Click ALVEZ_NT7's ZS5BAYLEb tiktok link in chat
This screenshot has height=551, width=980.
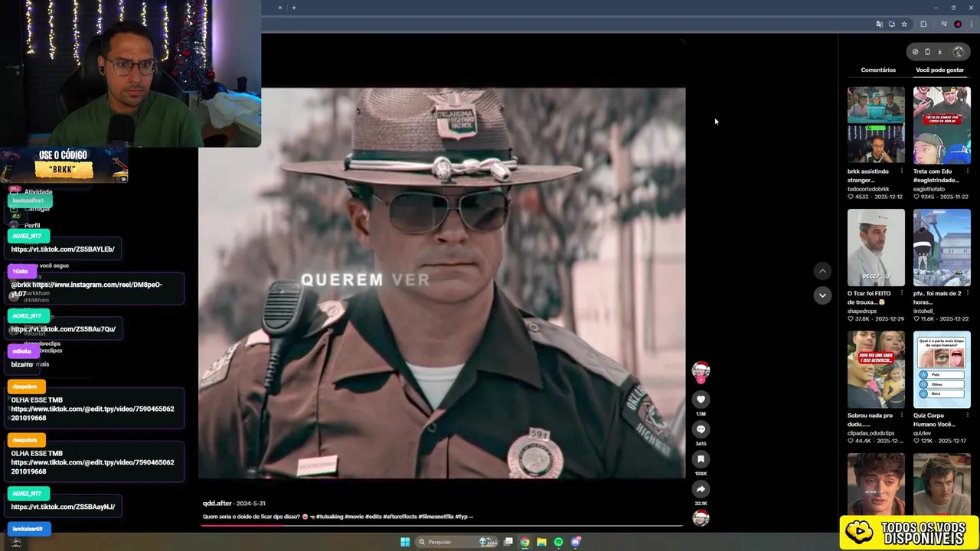point(63,249)
